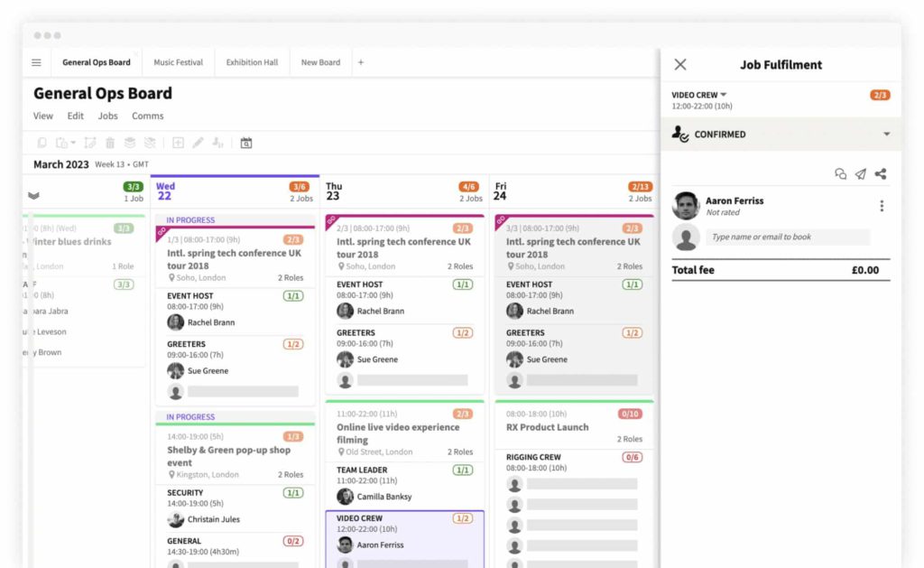This screenshot has width=924, height=568.
Task: Click the New Board tab
Action: pos(320,62)
